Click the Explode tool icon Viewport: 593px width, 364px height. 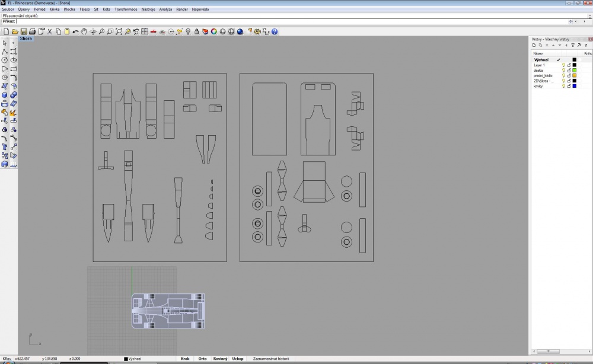(x=13, y=112)
